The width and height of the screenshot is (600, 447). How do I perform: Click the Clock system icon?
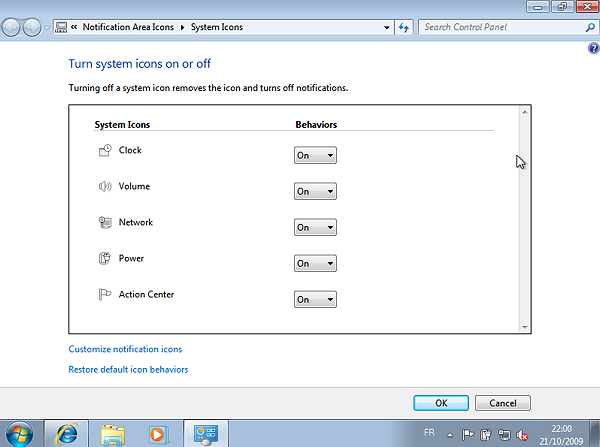pyautogui.click(x=106, y=151)
